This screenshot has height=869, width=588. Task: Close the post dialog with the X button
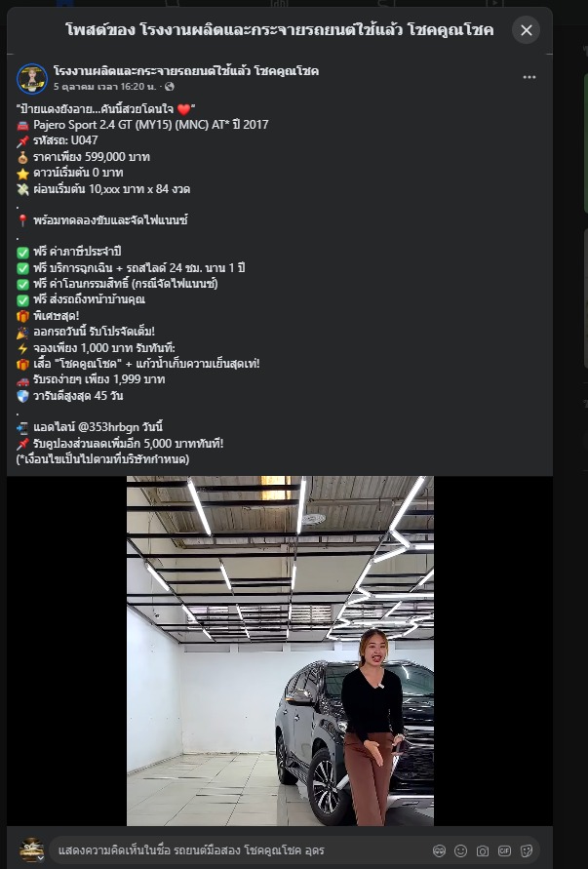pyautogui.click(x=526, y=30)
